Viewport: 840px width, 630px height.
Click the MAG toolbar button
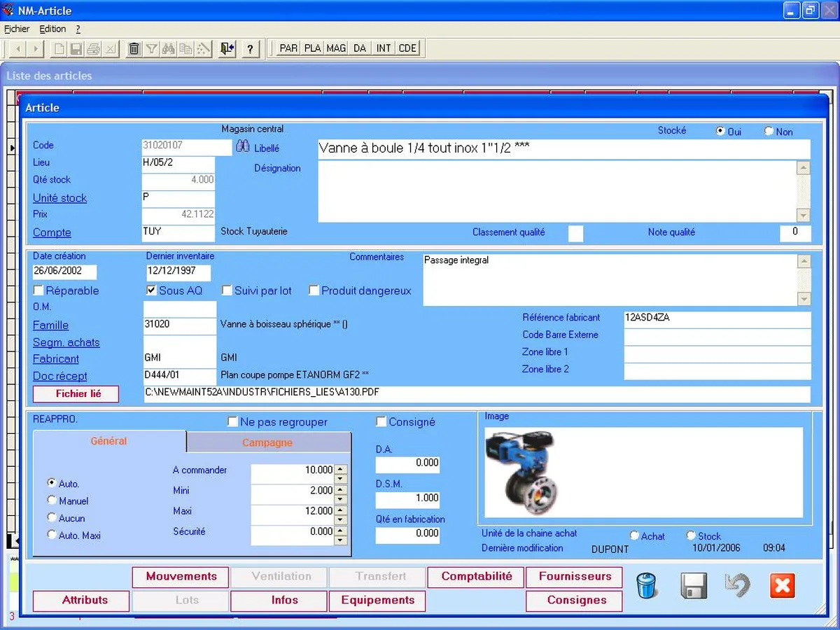click(x=336, y=48)
